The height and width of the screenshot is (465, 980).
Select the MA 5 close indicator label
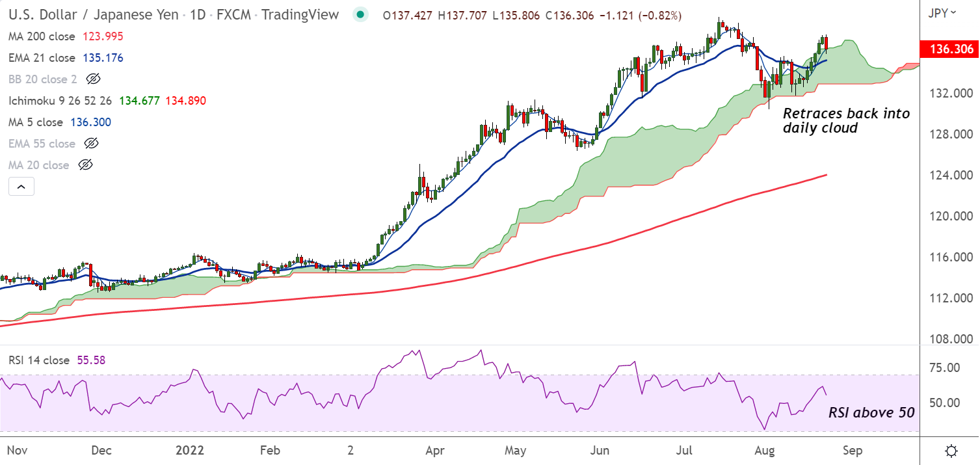click(x=36, y=122)
